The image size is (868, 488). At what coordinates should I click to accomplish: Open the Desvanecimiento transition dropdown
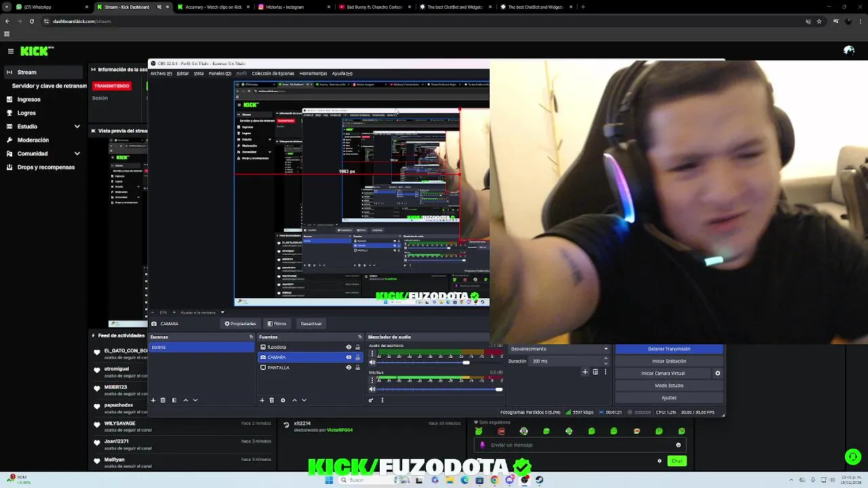pos(559,349)
